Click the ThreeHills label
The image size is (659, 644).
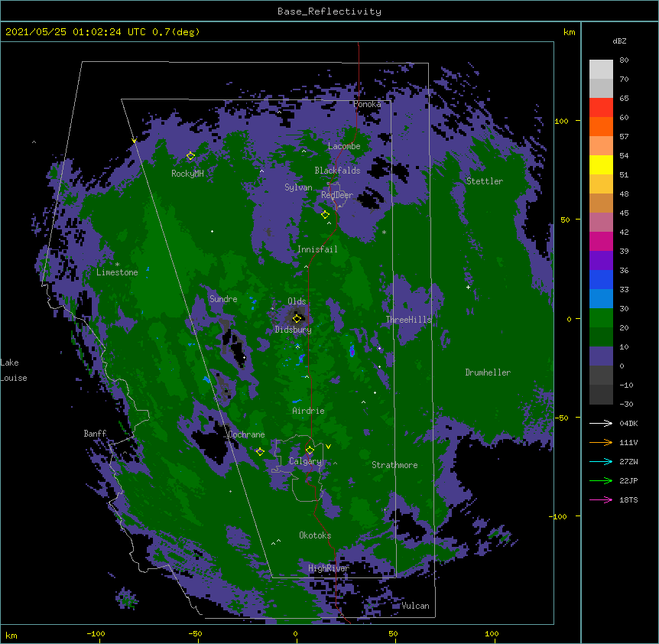click(x=409, y=320)
